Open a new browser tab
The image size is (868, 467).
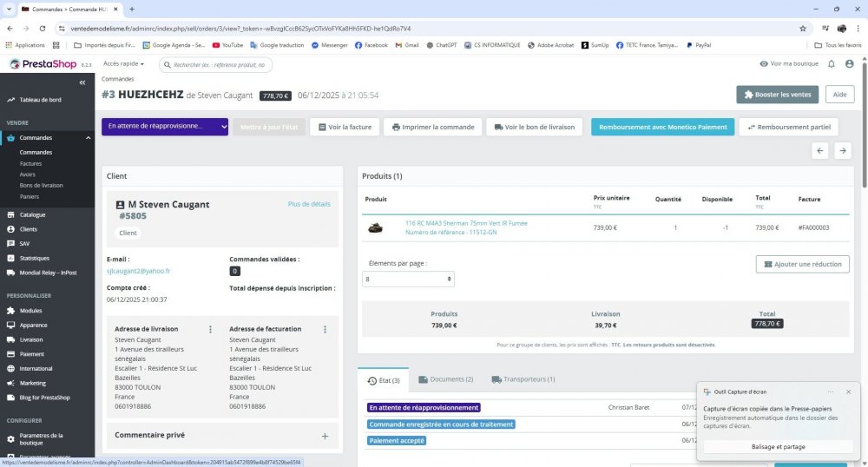coord(132,10)
